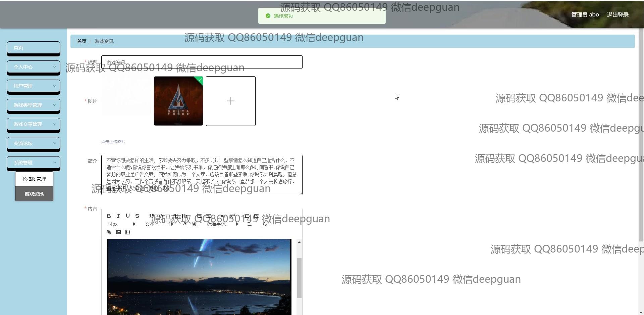Select the uploaded Delta Force image thumbnail
Viewport: 644px width, 315px height.
tap(178, 101)
